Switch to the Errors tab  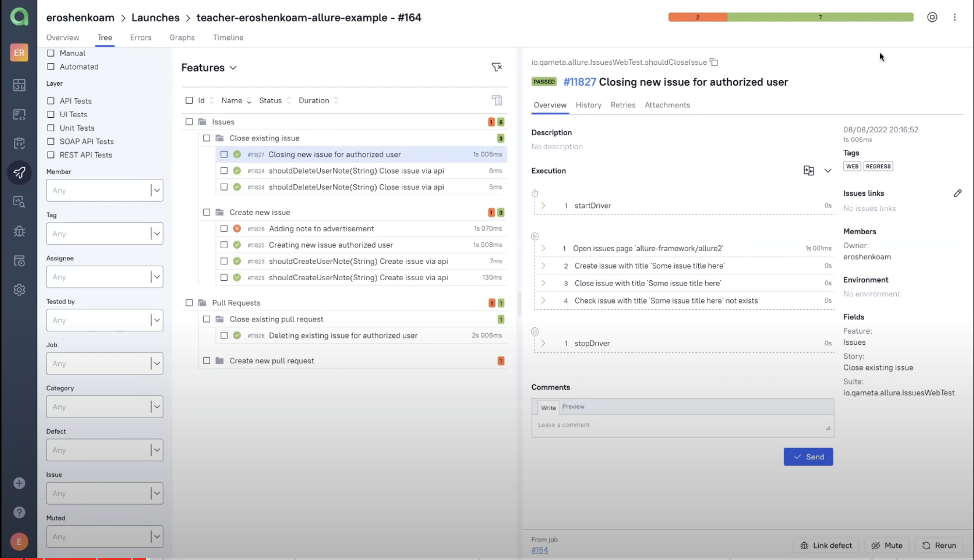[x=140, y=38]
